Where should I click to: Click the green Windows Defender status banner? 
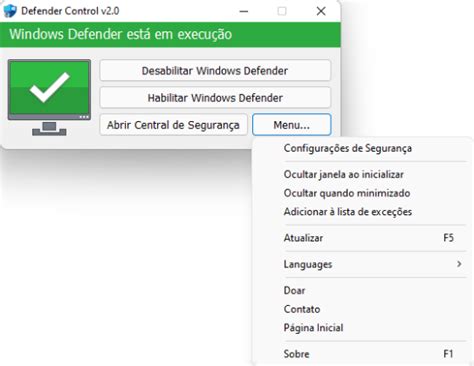tap(170, 34)
